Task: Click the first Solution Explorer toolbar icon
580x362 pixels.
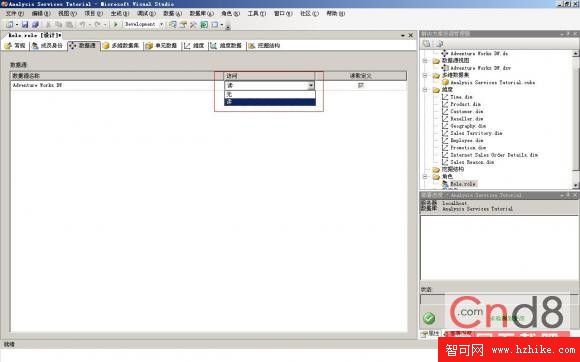Action: [x=426, y=44]
